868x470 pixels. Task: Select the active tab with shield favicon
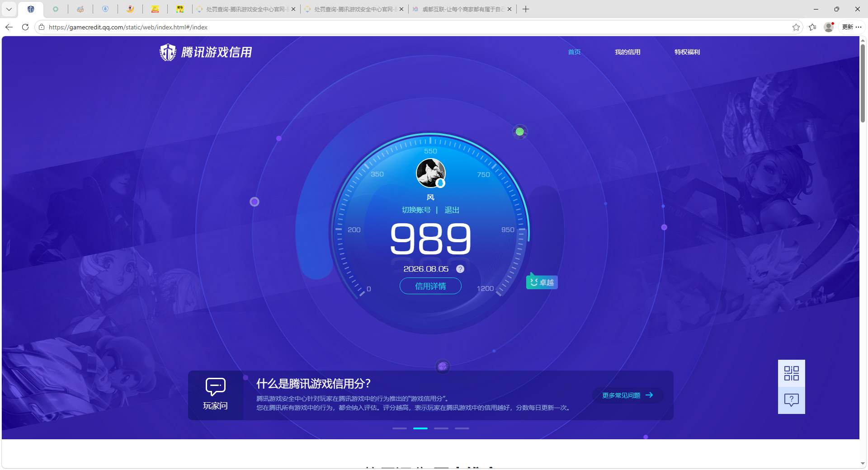point(31,9)
